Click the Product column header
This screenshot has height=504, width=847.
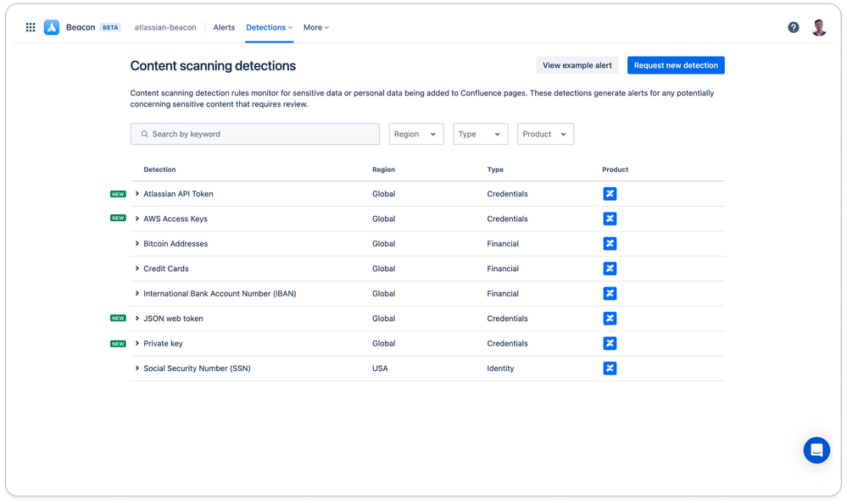(x=616, y=169)
